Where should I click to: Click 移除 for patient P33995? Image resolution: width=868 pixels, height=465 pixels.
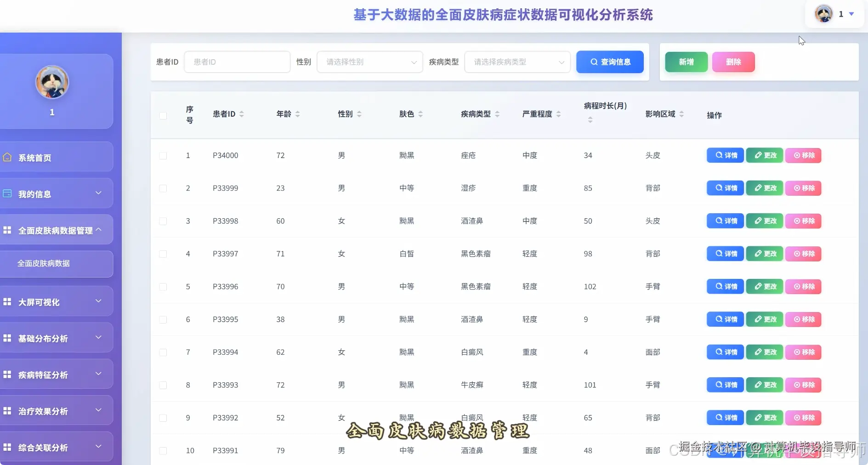pyautogui.click(x=803, y=319)
